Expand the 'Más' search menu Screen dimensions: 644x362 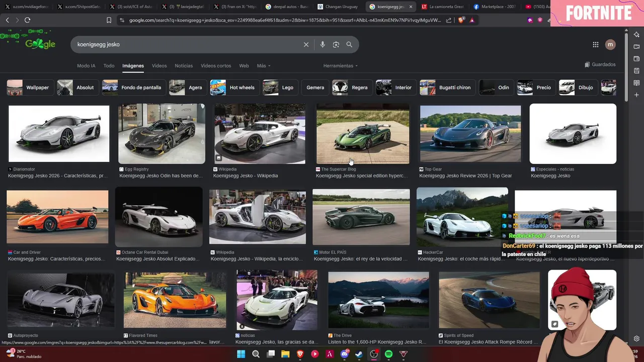[264, 66]
